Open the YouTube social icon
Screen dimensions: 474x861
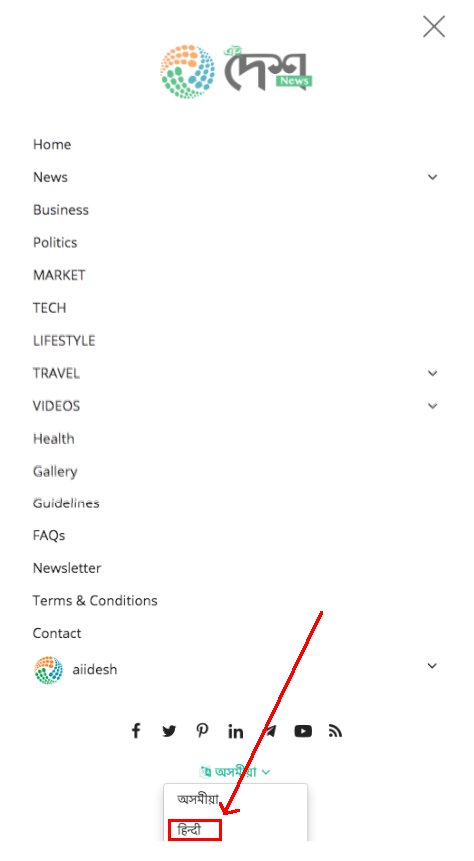click(303, 731)
